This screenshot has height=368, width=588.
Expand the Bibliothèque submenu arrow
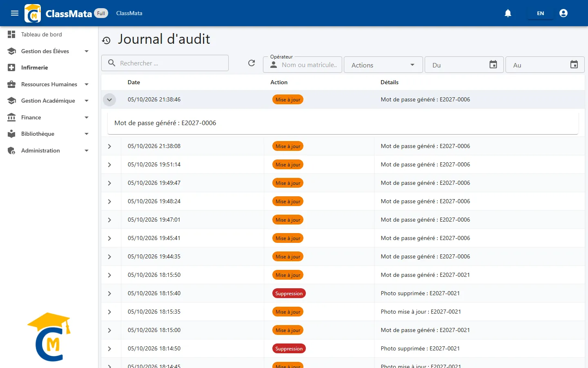coord(87,134)
